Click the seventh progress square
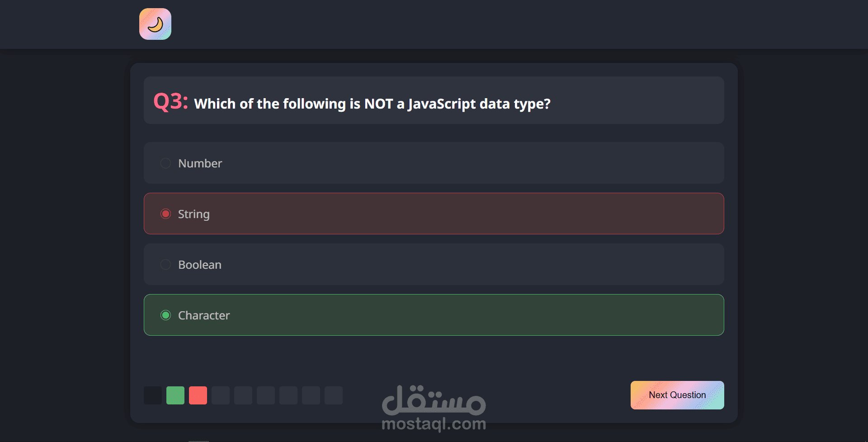This screenshot has height=442, width=868. pyautogui.click(x=288, y=395)
